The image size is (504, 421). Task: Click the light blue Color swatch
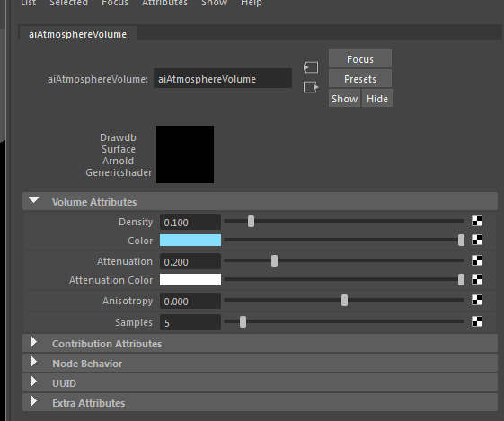pos(190,241)
